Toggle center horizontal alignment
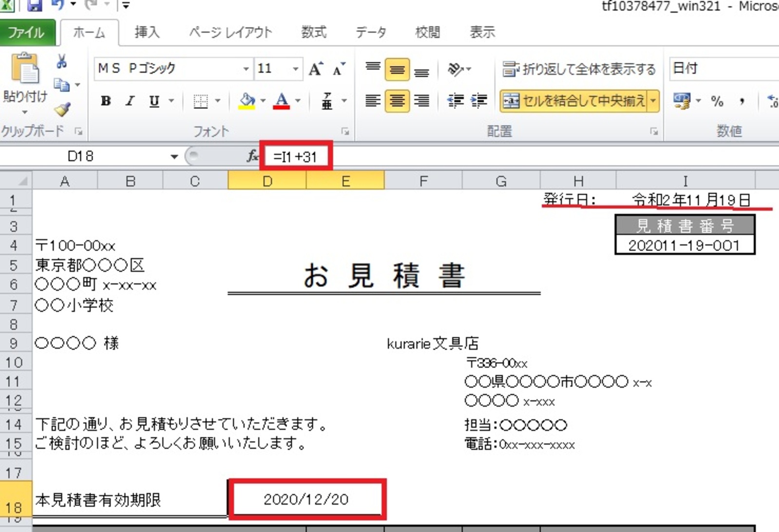 (x=397, y=101)
